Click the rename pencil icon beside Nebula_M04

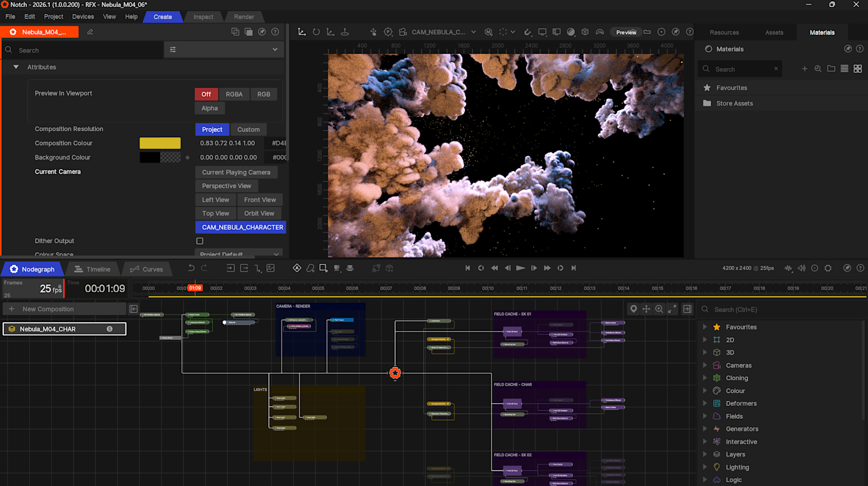coord(90,32)
